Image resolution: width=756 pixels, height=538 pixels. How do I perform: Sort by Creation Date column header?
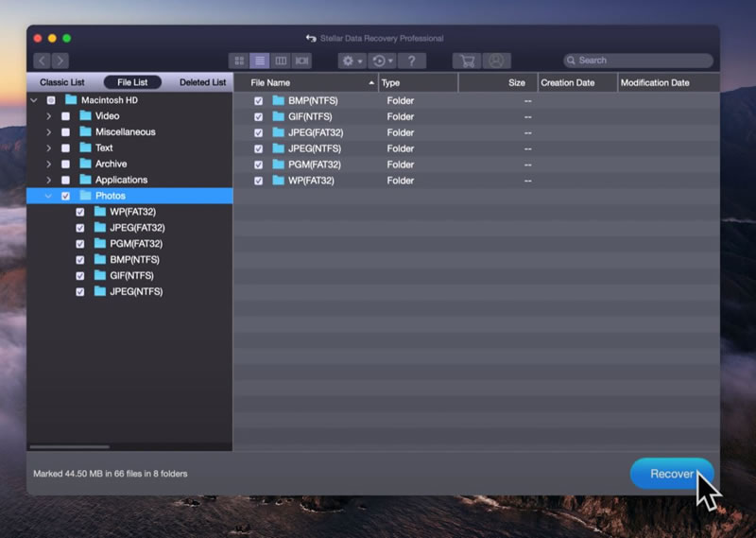577,82
